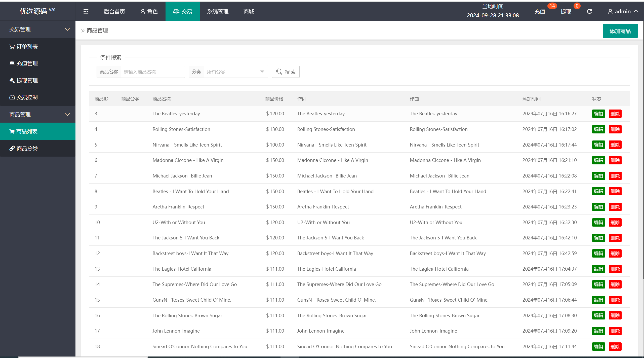Open the 交易 top navigation menu
644x358 pixels.
click(x=183, y=12)
